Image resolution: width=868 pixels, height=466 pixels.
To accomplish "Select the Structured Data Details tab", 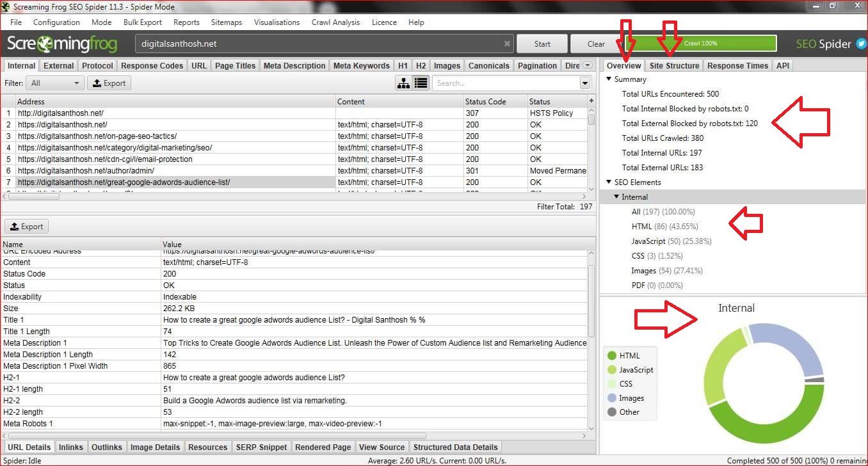I will (455, 447).
